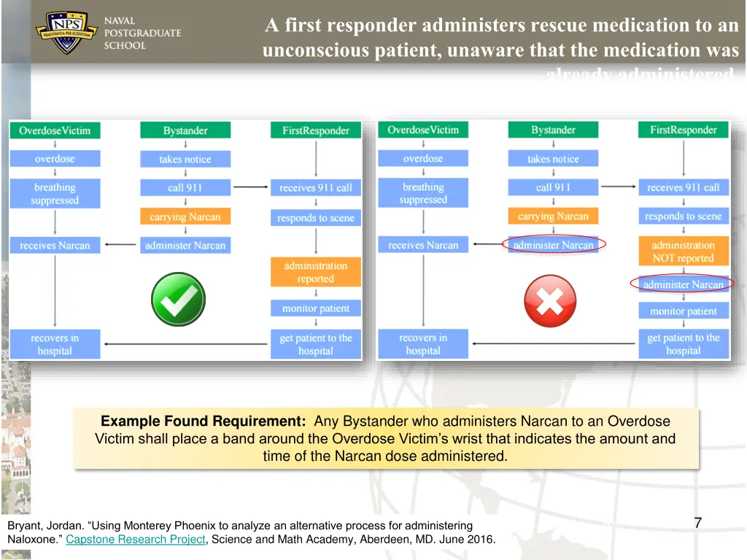The height and width of the screenshot is (560, 747).
Task: Click the green checkmark icon
Action: tap(178, 299)
